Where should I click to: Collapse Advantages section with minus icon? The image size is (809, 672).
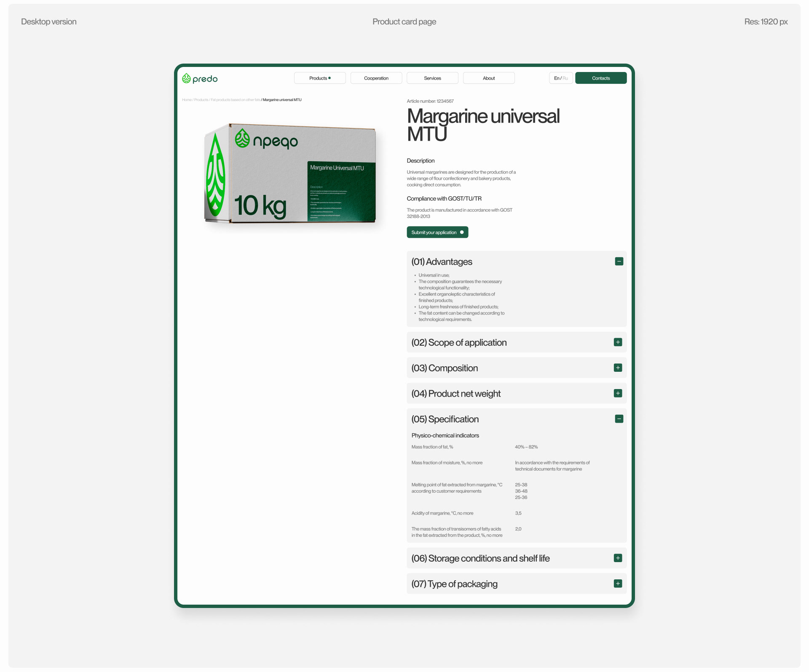click(619, 261)
